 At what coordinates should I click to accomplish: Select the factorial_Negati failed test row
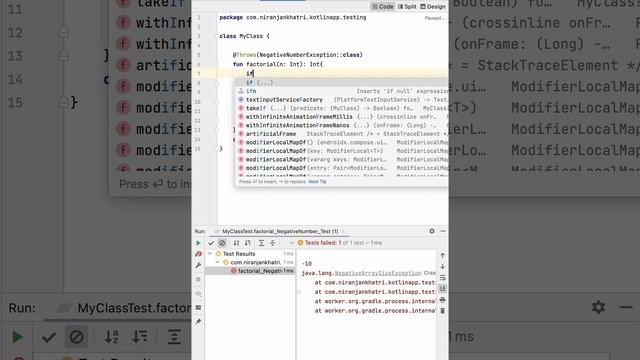(250, 271)
